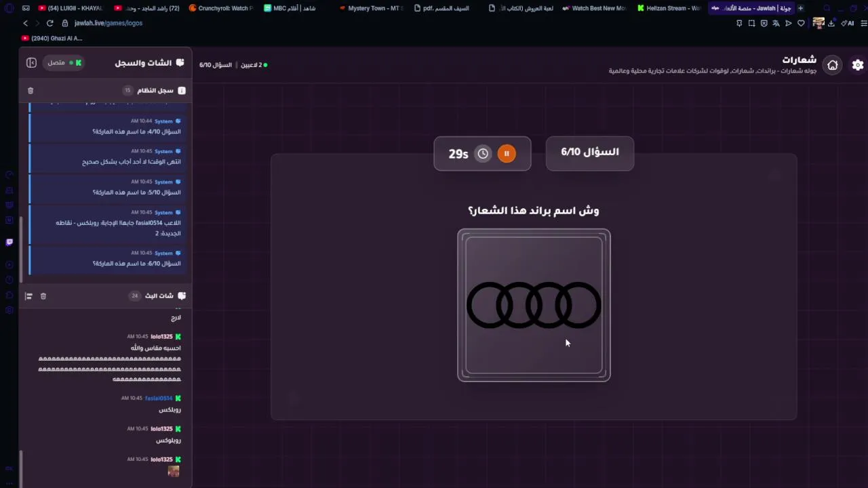Click the emote image in last chat message
Screen dimensions: 868x488
tap(174, 471)
